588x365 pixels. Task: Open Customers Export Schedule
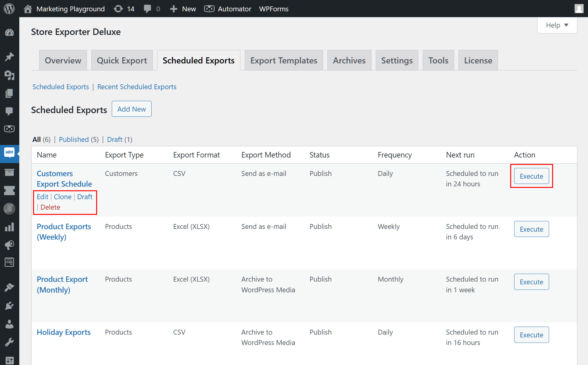[64, 179]
